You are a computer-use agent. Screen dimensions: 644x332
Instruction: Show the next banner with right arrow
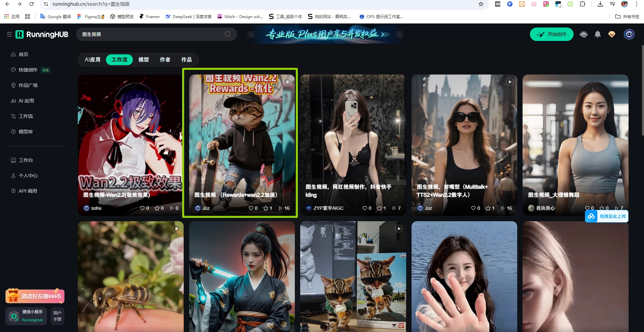coord(399,34)
